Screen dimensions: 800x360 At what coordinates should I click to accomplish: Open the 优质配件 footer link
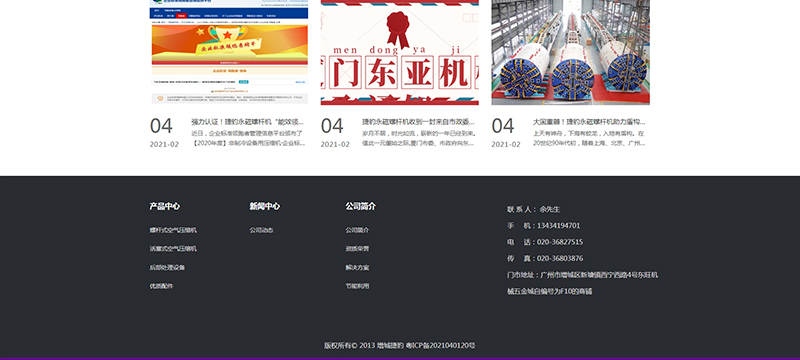[161, 286]
